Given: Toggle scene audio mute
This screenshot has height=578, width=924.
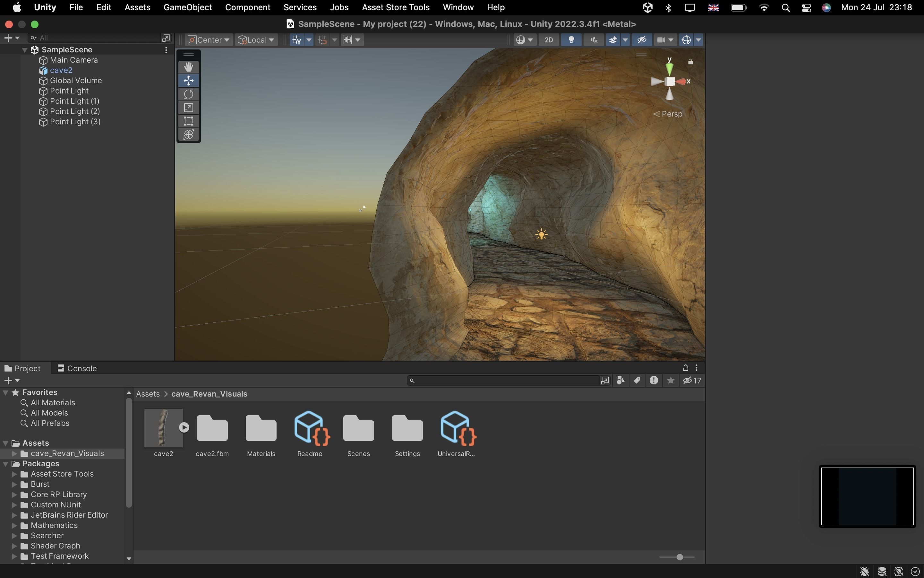Looking at the screenshot, I should point(594,40).
